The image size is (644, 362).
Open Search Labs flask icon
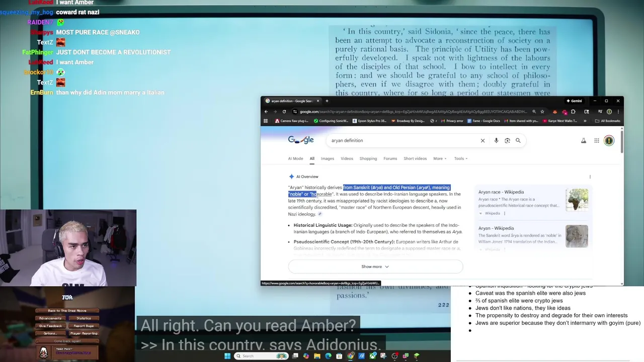coord(584,141)
